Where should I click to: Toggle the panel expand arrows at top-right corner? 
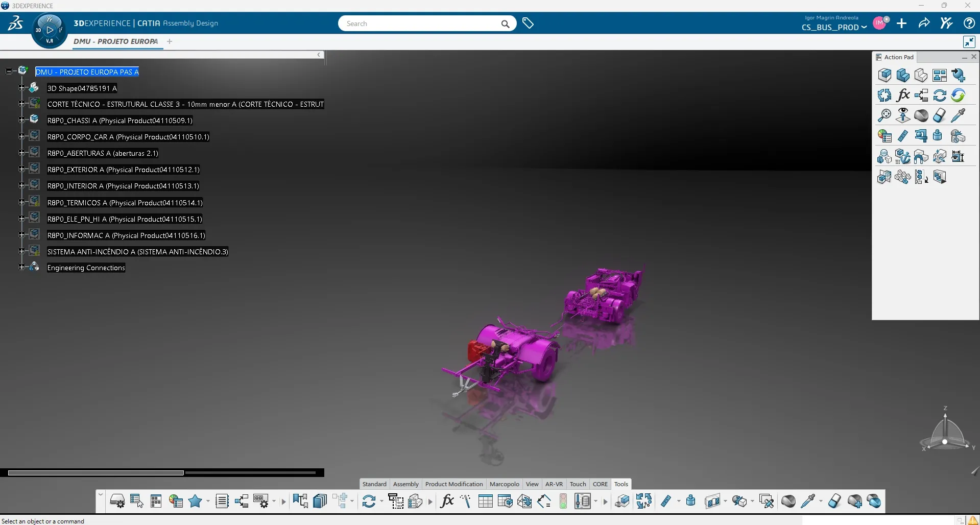click(x=969, y=41)
